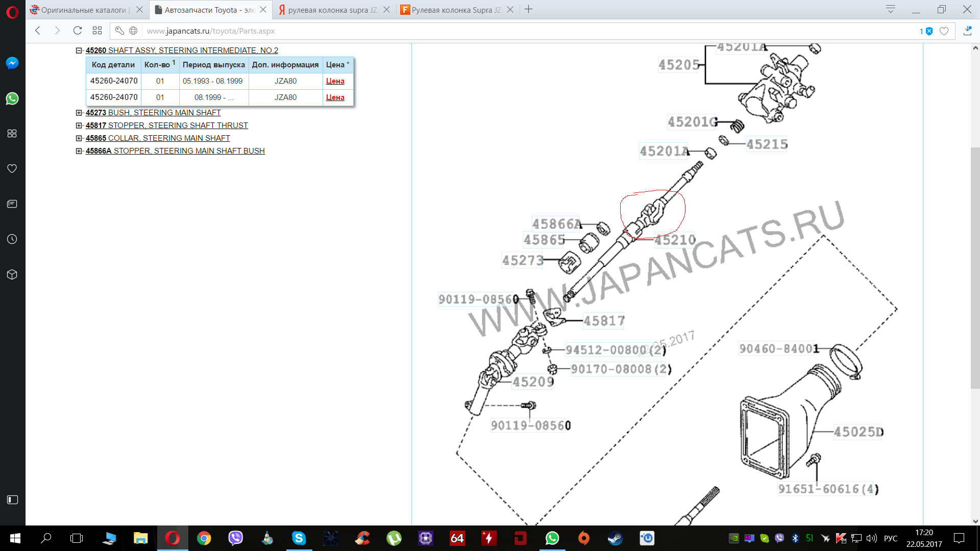Click the ad blocker shield icon

(929, 31)
